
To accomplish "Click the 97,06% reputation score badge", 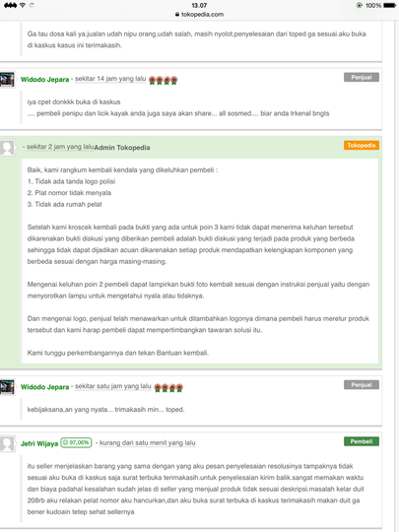I will [76, 442].
